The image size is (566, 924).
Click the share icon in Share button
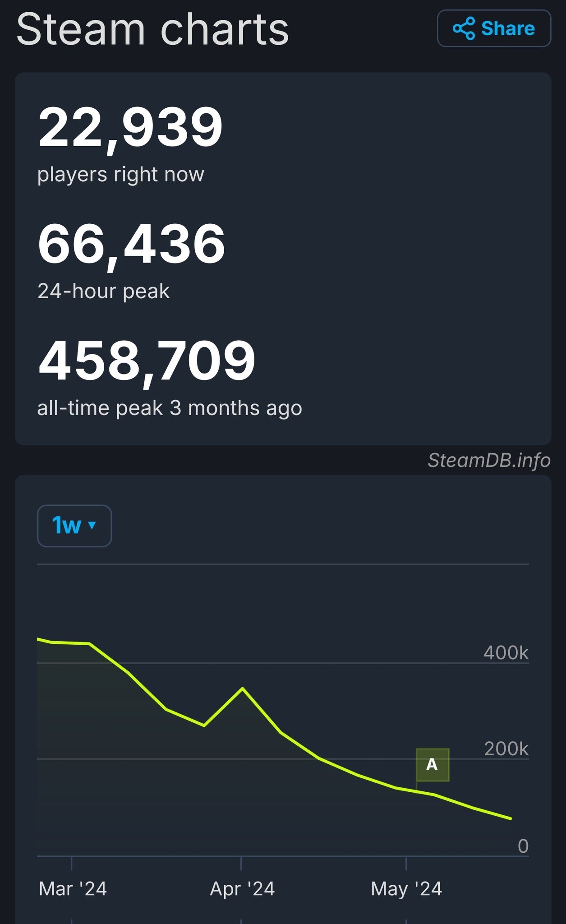point(464,28)
